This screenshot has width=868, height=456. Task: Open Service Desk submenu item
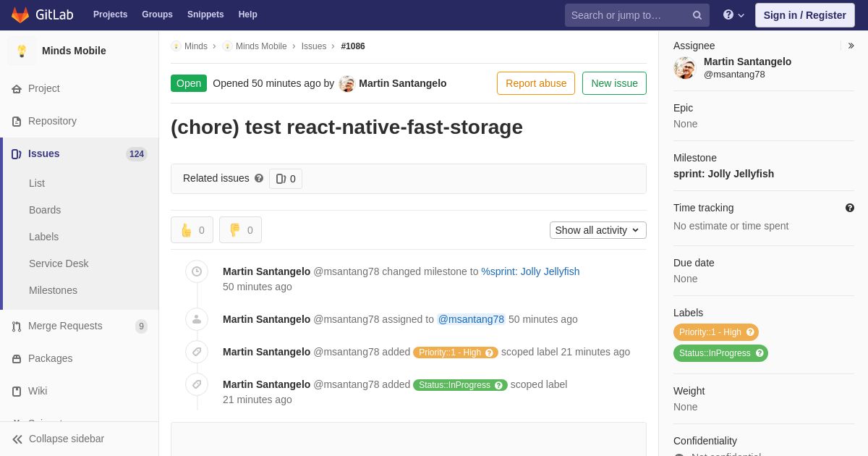(59, 263)
